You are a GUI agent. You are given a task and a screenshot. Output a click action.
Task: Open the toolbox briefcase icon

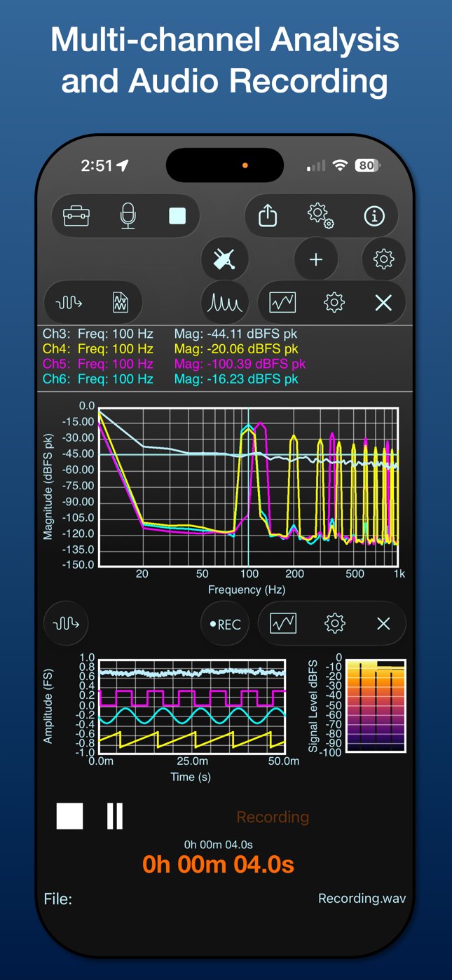click(x=76, y=216)
